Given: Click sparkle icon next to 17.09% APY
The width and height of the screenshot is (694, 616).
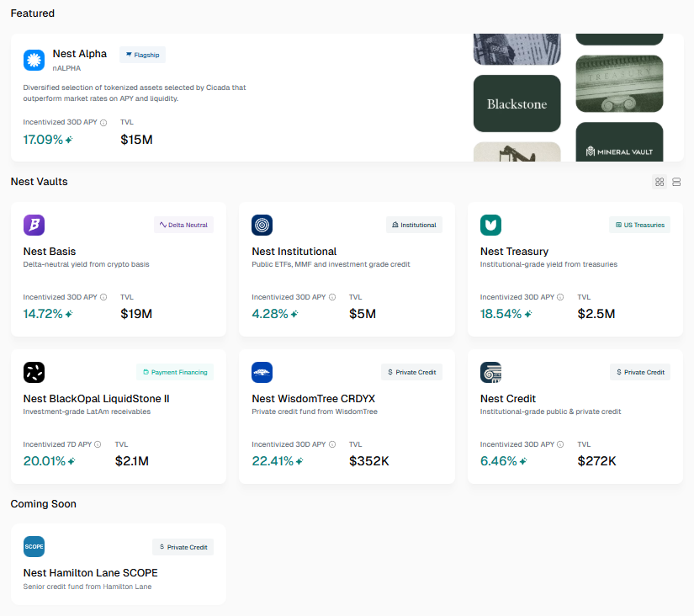Looking at the screenshot, I should (69, 140).
